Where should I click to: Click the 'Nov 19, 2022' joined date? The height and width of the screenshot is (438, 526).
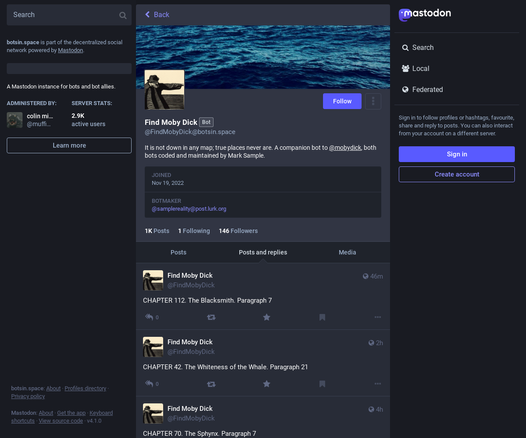[x=167, y=183]
